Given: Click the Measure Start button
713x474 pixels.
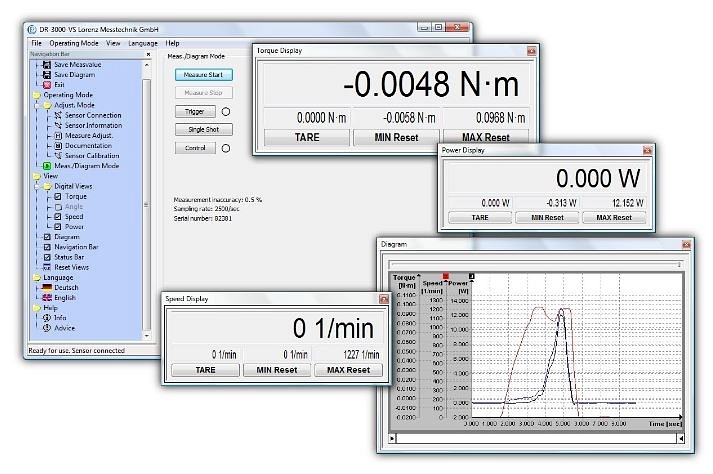Looking at the screenshot, I should point(204,75).
